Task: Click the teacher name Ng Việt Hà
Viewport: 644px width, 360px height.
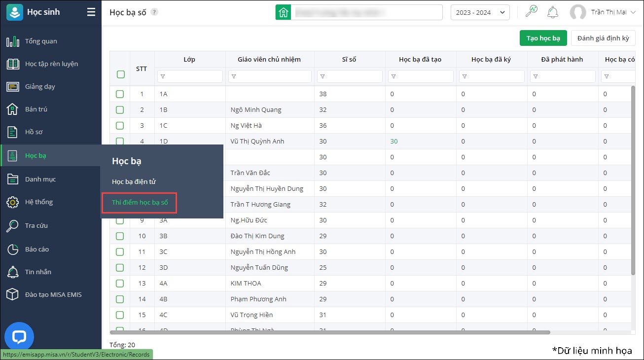Action: click(246, 125)
